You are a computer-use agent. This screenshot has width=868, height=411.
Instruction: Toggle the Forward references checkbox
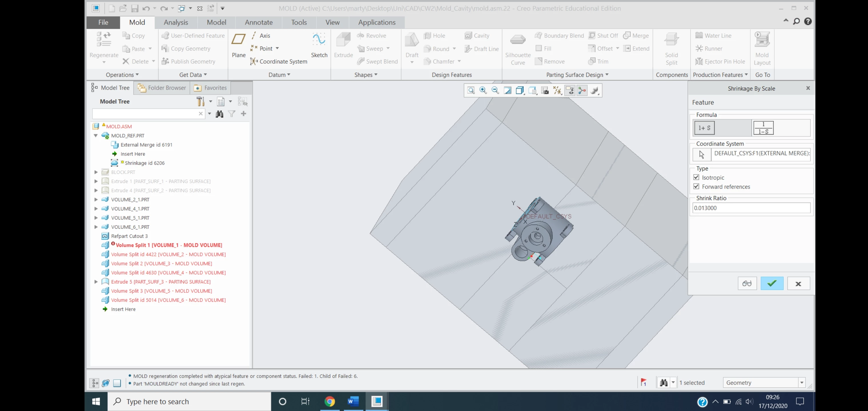click(x=696, y=186)
